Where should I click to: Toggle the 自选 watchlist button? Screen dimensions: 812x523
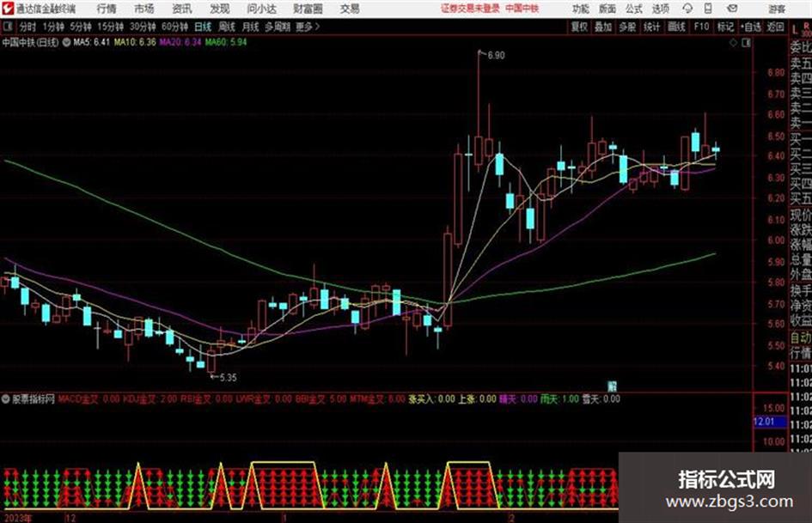750,27
